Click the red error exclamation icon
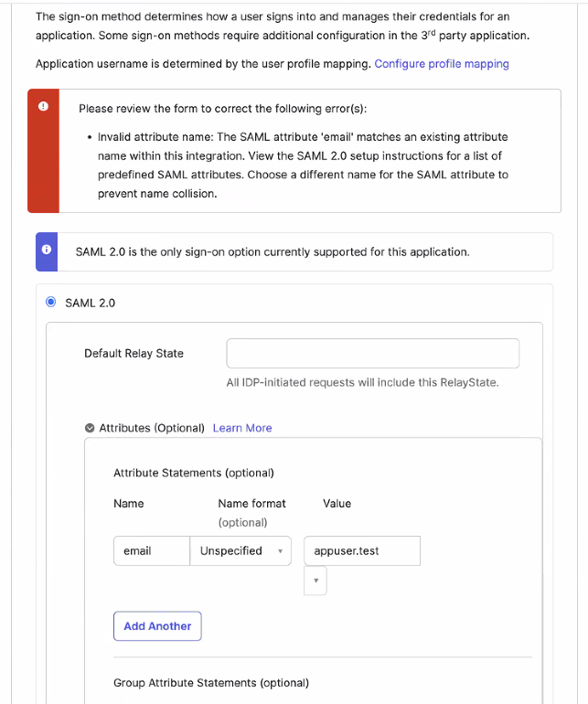Screen dimensions: 588x704 coord(43,106)
